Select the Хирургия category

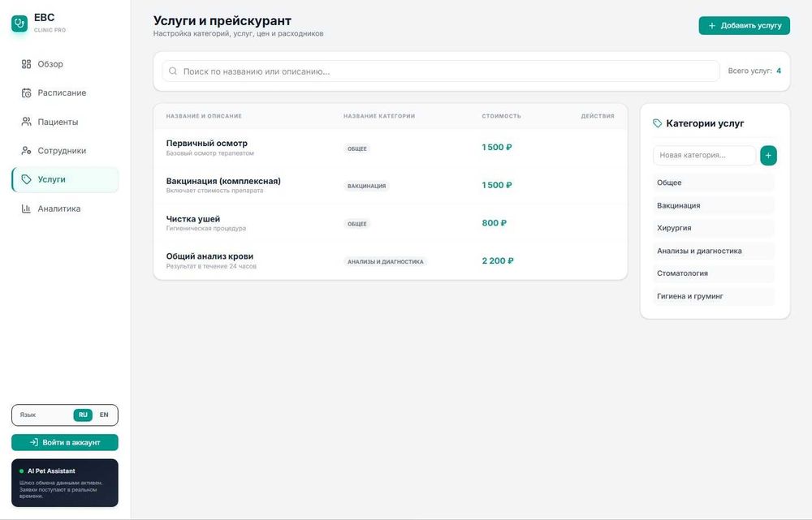(714, 228)
